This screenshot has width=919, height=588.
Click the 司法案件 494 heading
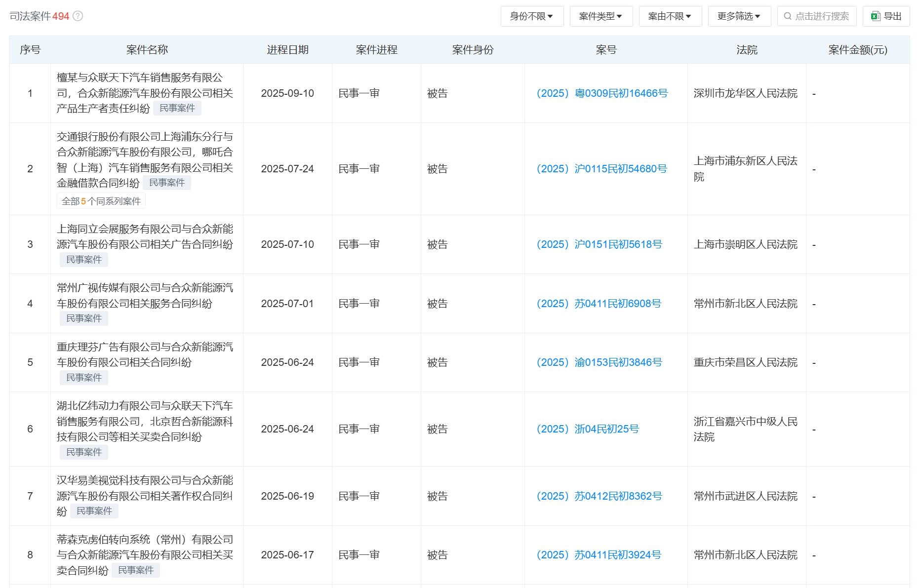40,16
